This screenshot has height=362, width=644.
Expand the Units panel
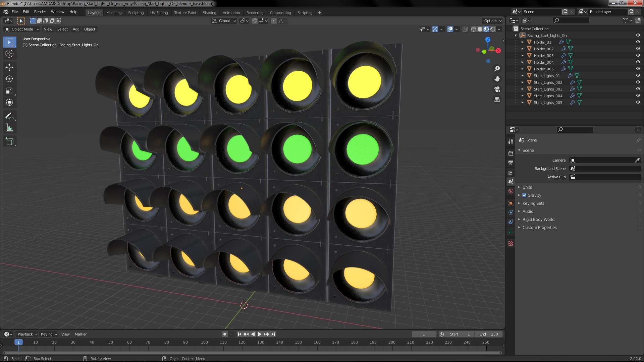point(527,187)
